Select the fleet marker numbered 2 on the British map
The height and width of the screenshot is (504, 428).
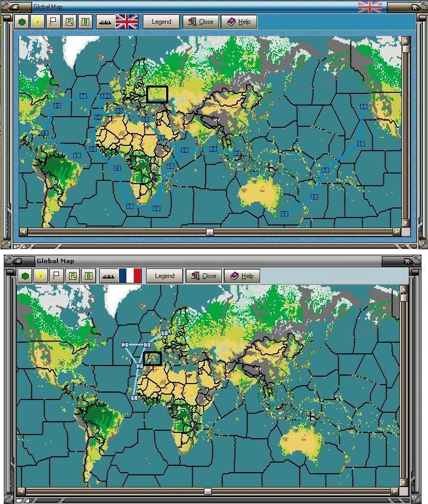tap(184, 150)
